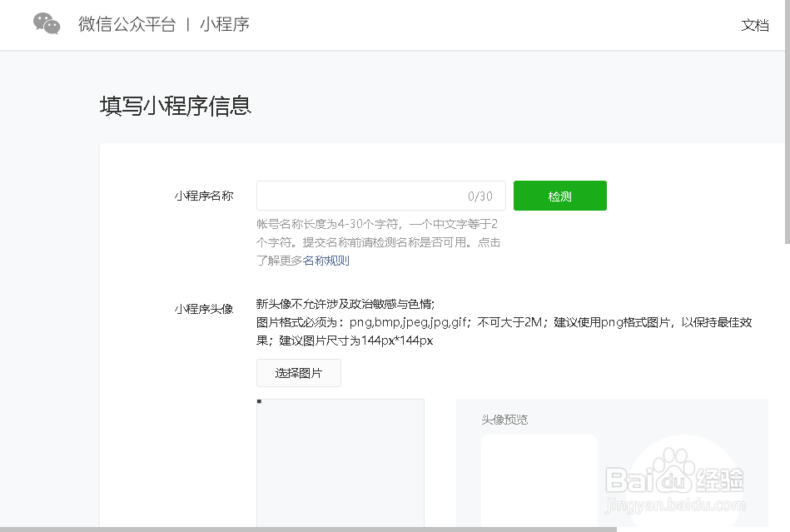Open the 文档 link in the header

point(755,25)
